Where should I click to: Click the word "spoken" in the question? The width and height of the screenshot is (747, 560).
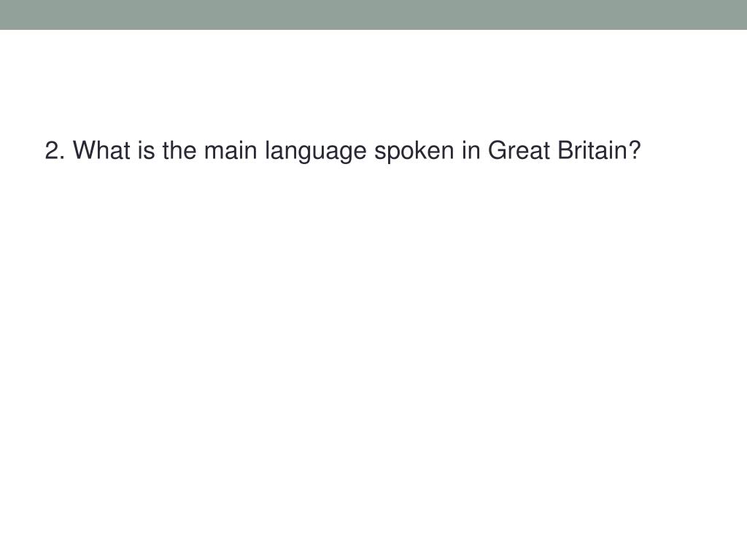414,152
